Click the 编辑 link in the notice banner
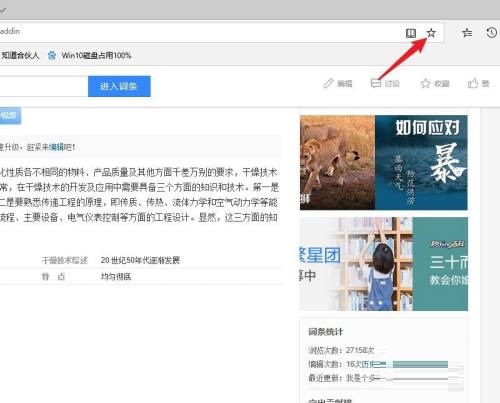The width and height of the screenshot is (500, 403). tap(56, 147)
